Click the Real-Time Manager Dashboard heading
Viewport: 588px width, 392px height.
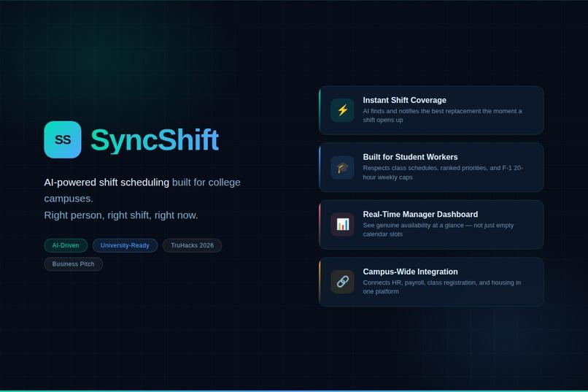(x=420, y=214)
